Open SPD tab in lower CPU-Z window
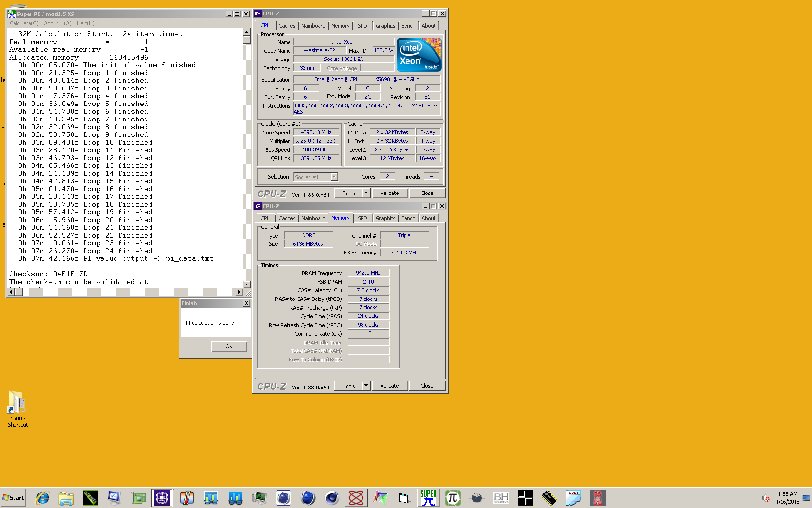The width and height of the screenshot is (812, 508). (x=362, y=218)
